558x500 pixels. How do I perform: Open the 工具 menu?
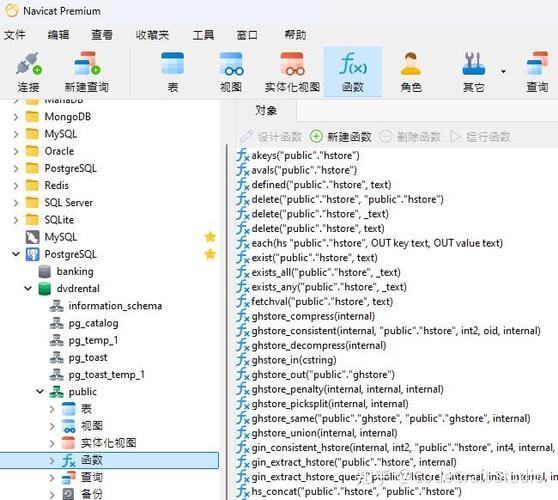point(203,35)
